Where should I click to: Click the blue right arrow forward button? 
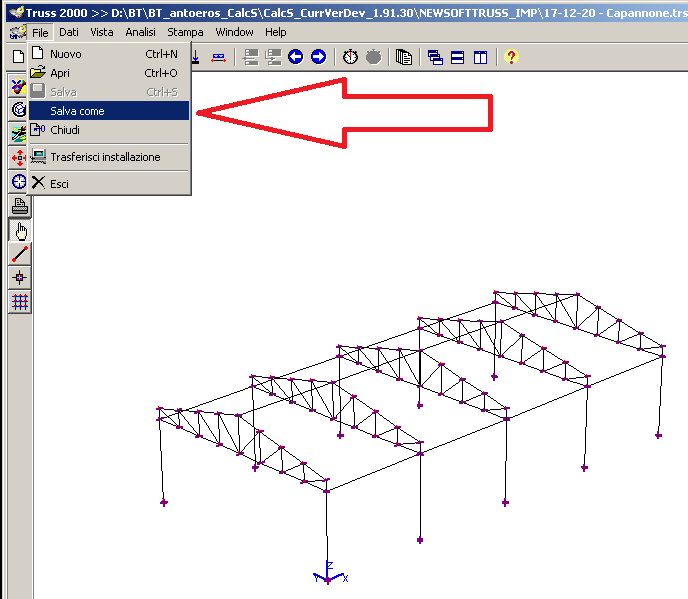(319, 57)
